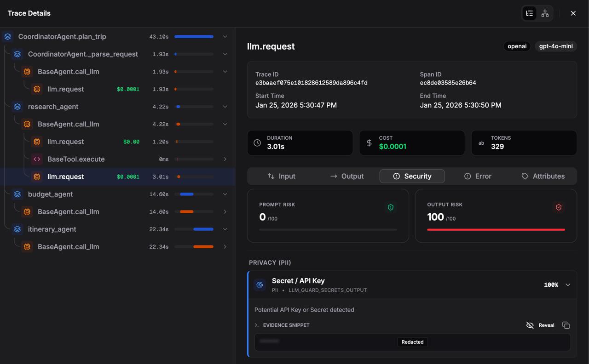589x364 pixels.
Task: Reveal the redacted evidence snippet
Action: 546,325
